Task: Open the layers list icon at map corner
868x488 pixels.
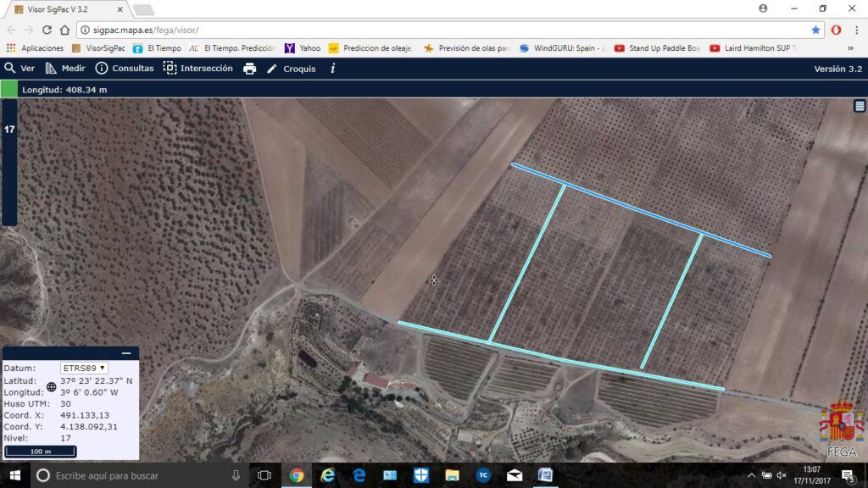Action: tap(860, 106)
